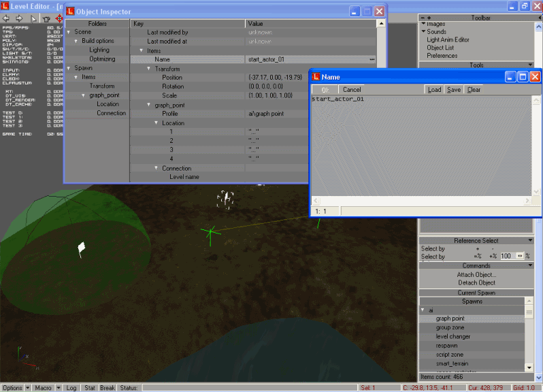Click the Break button in status bar
543x392 pixels.
coord(108,388)
